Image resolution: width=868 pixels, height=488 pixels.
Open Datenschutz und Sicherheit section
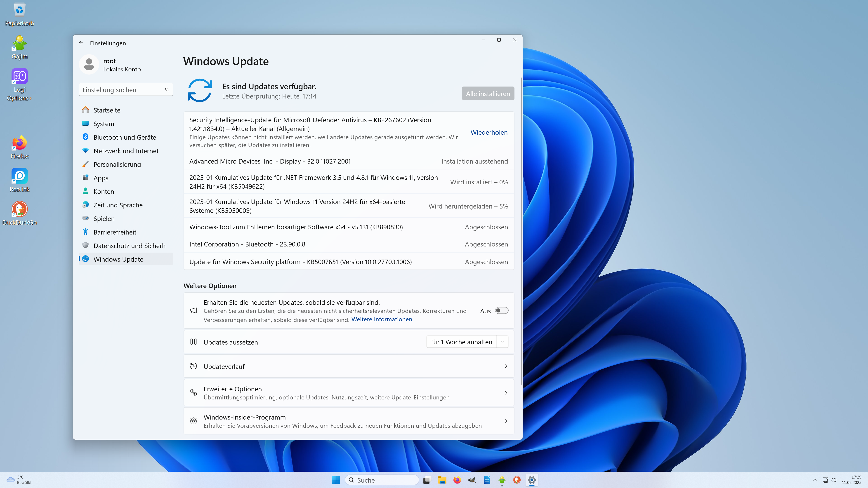point(129,246)
